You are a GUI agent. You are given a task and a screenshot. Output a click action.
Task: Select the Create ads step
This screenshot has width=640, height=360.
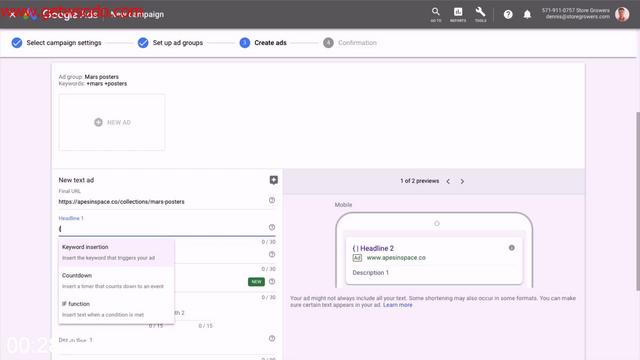263,42
